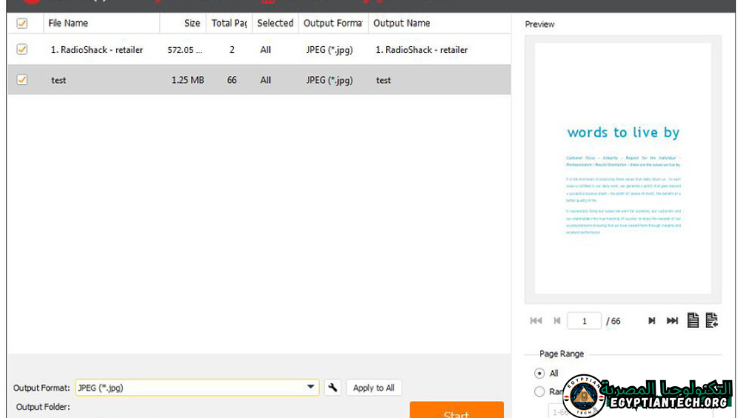743x418 pixels.
Task: Jump to last preview page
Action: 672,321
